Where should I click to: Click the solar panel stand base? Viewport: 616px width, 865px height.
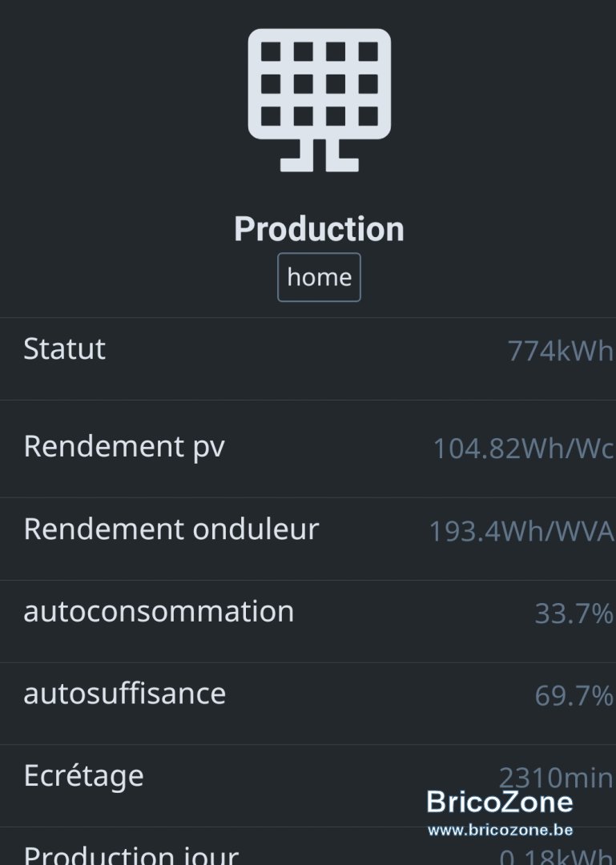pyautogui.click(x=320, y=164)
